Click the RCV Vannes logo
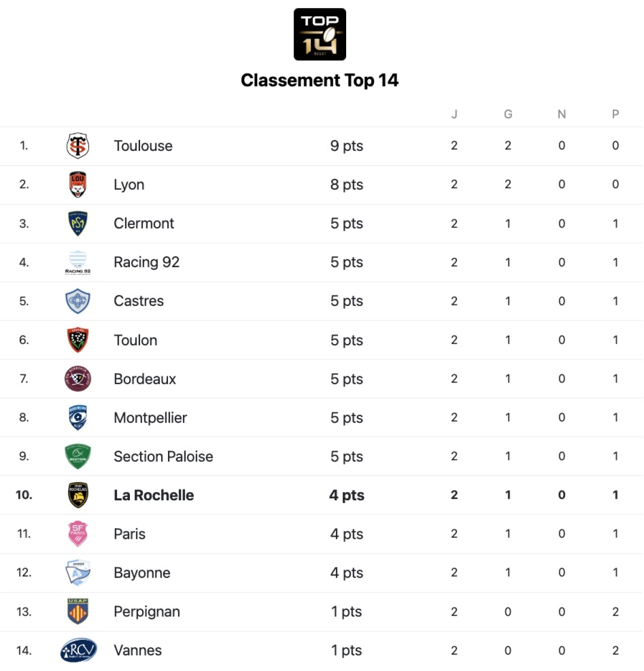The width and height of the screenshot is (644, 671). point(78,650)
